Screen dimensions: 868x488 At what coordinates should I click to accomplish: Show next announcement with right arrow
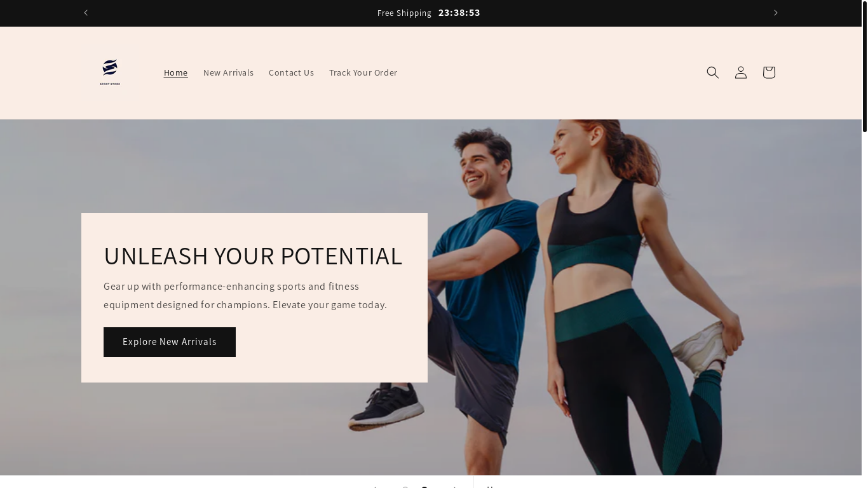tap(775, 13)
